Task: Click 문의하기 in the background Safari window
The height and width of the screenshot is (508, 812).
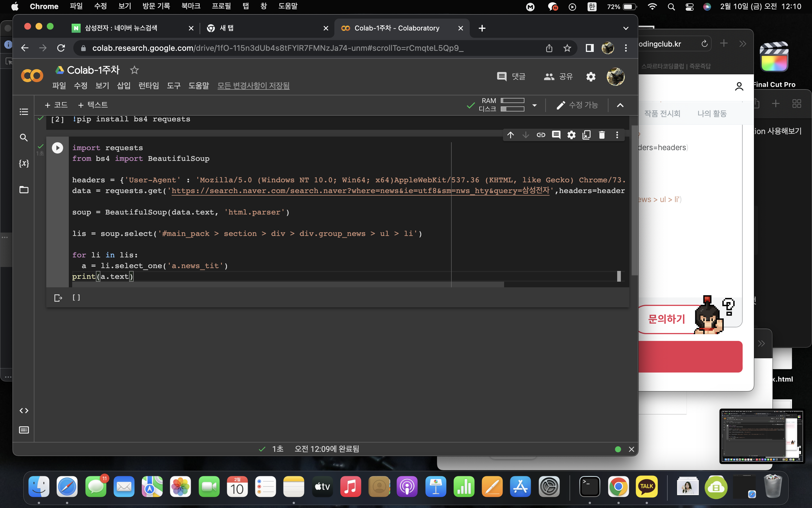Action: click(x=667, y=319)
